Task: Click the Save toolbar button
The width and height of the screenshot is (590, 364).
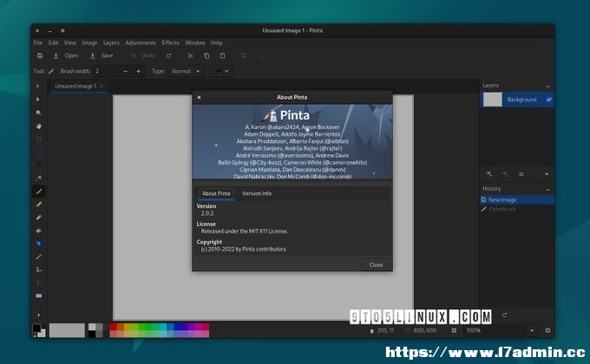Action: (102, 55)
